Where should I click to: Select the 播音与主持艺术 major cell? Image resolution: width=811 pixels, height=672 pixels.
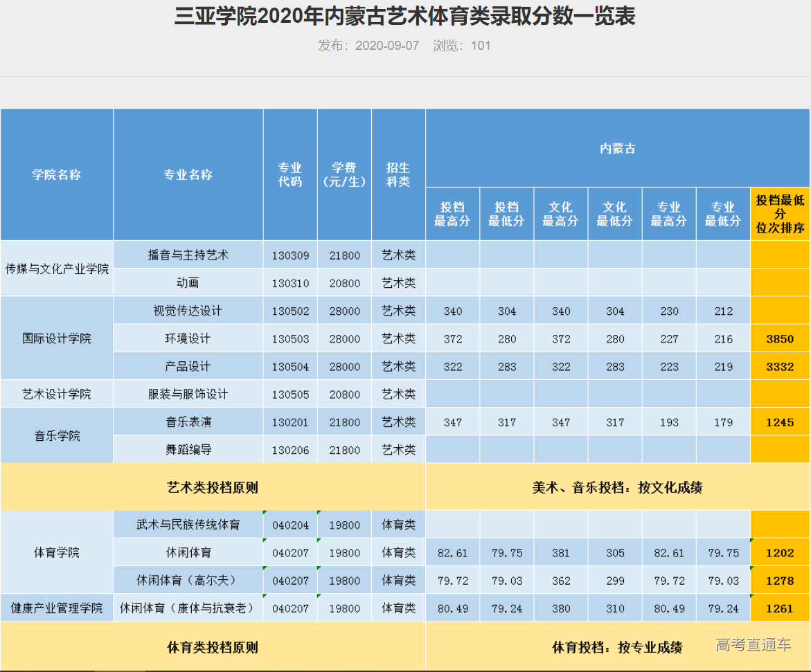[x=188, y=255]
